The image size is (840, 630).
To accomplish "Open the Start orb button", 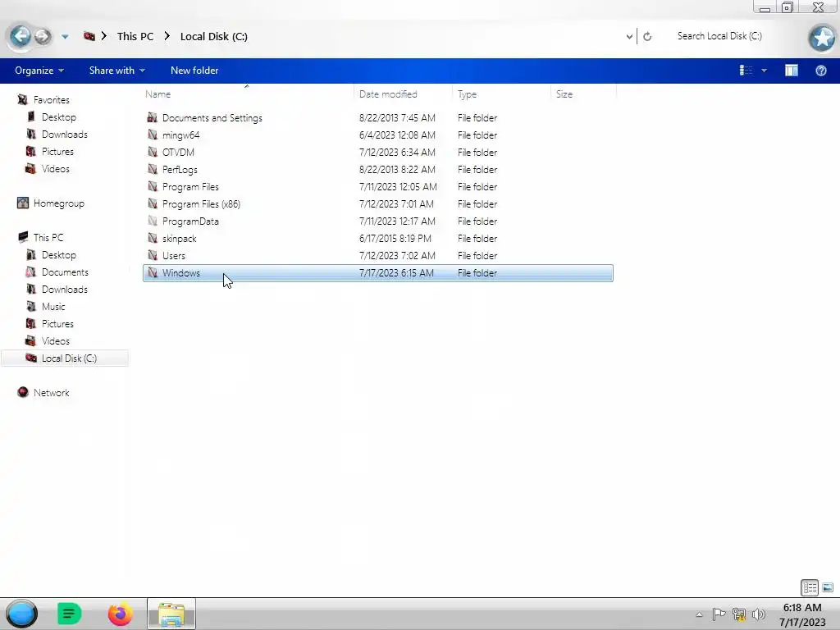I will pyautogui.click(x=21, y=614).
